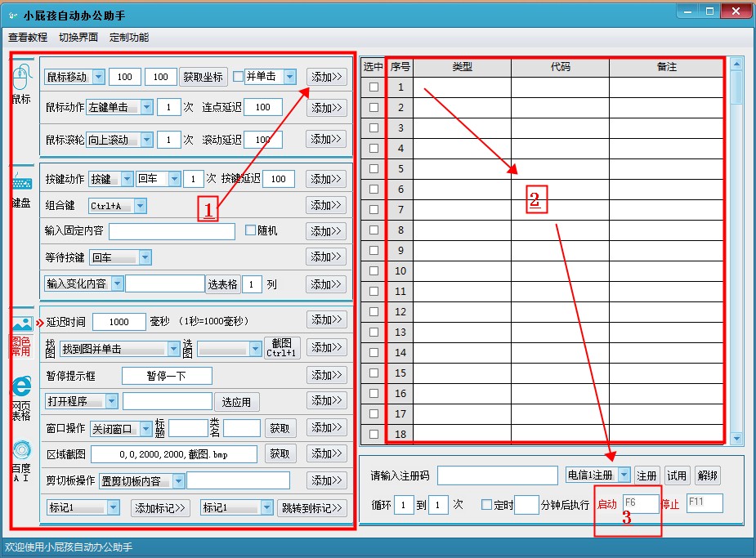Enable the 并单击 checkbox

(x=238, y=77)
